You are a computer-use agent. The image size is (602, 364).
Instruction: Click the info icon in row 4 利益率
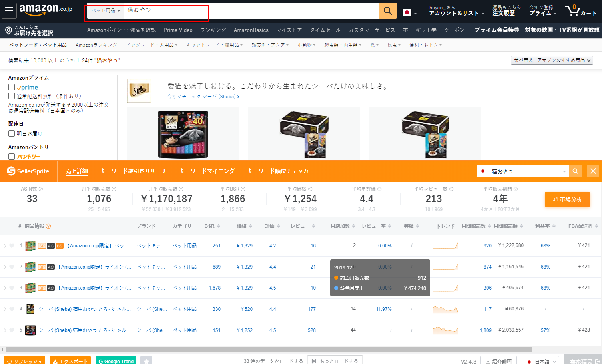[546, 309]
